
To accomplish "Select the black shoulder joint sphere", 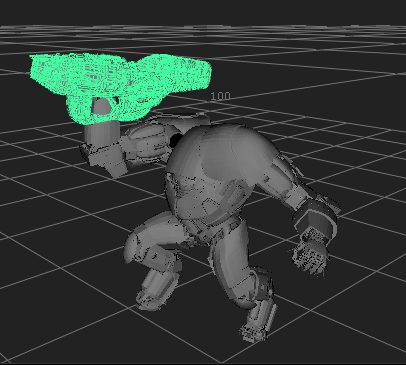I will coord(176,140).
